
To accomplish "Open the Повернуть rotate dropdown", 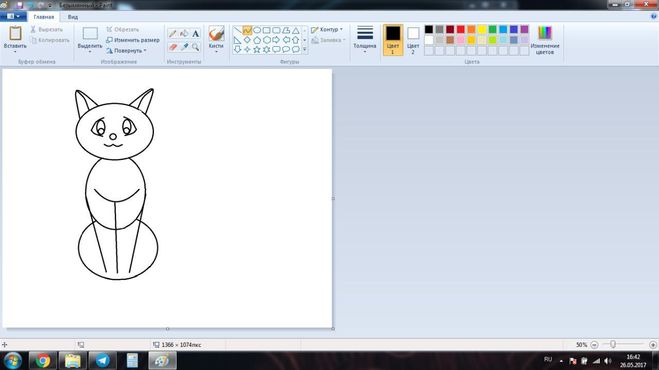I will click(x=126, y=50).
